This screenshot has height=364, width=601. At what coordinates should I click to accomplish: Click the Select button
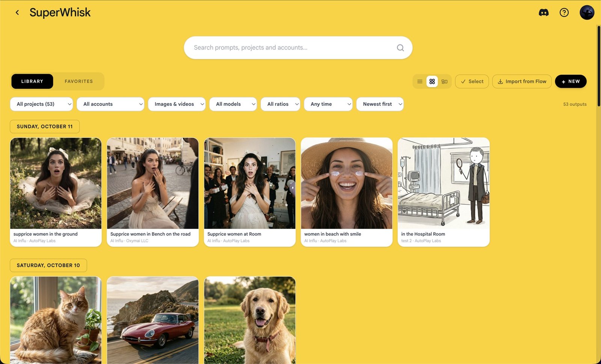(472, 81)
